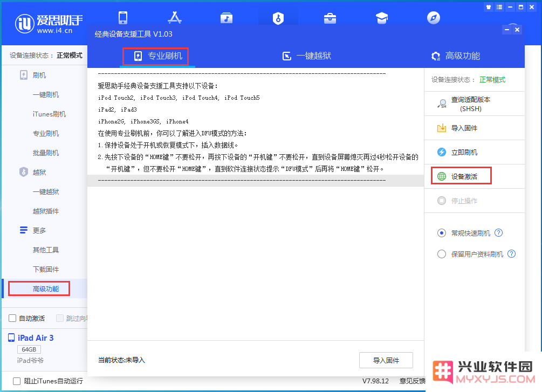The width and height of the screenshot is (542, 392).
Task: Open 一键刷机 in sidebar
Action: pyautogui.click(x=46, y=95)
